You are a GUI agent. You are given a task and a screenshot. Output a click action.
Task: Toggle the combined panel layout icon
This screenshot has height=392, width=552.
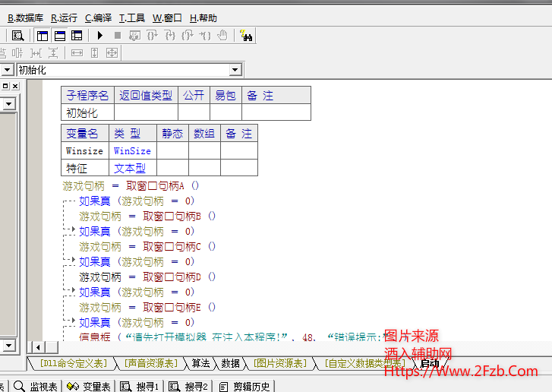tap(77, 35)
